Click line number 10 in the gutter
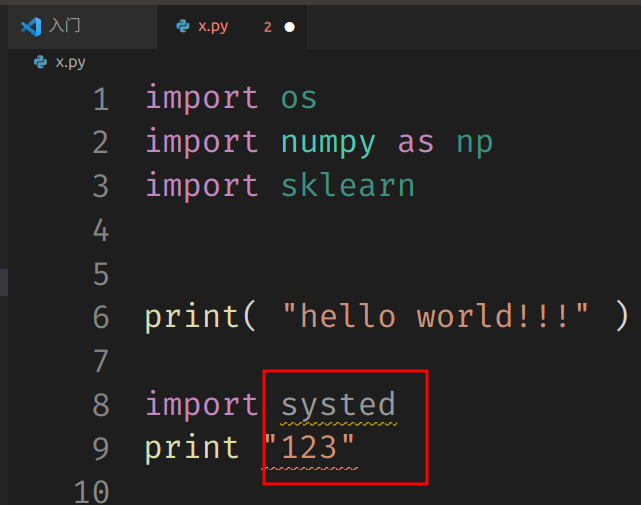Image resolution: width=641 pixels, height=505 pixels. (92, 492)
